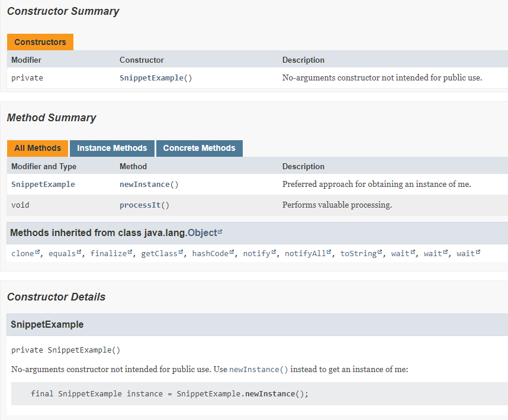Go to the processIt() method link
The height and width of the screenshot is (420, 508).
[144, 205]
